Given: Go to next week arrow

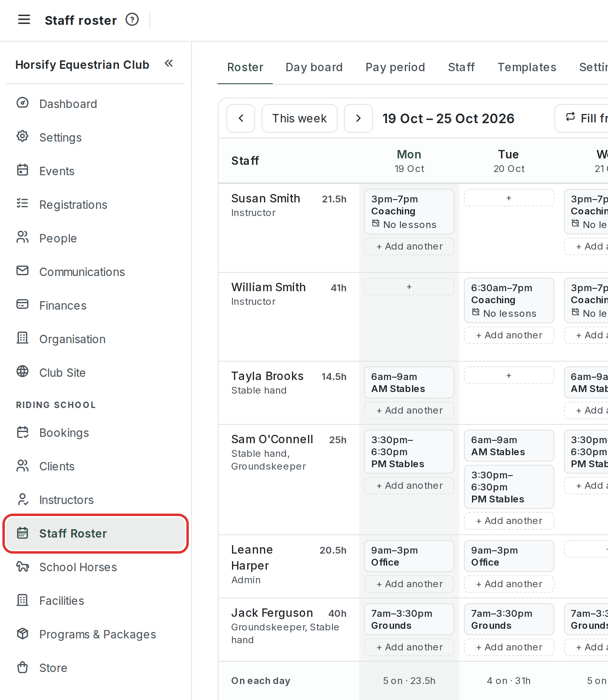Looking at the screenshot, I should pos(358,118).
